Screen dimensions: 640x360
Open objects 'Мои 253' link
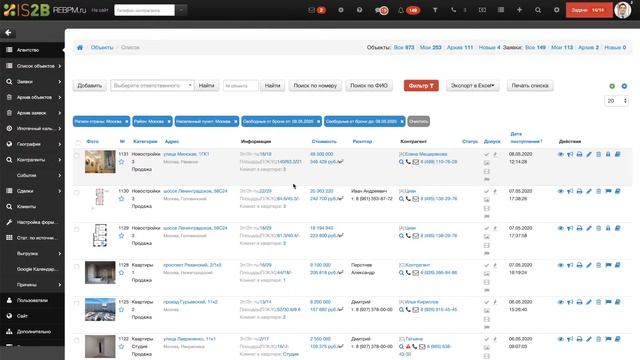coord(431,47)
